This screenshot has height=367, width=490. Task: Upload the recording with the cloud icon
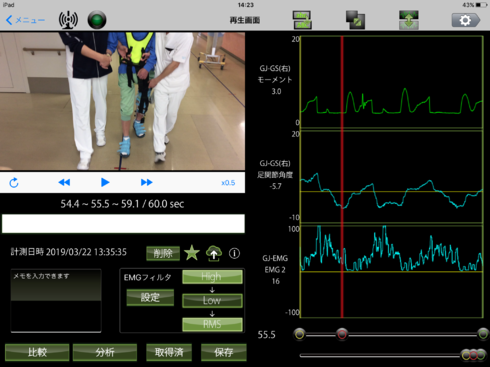(214, 253)
